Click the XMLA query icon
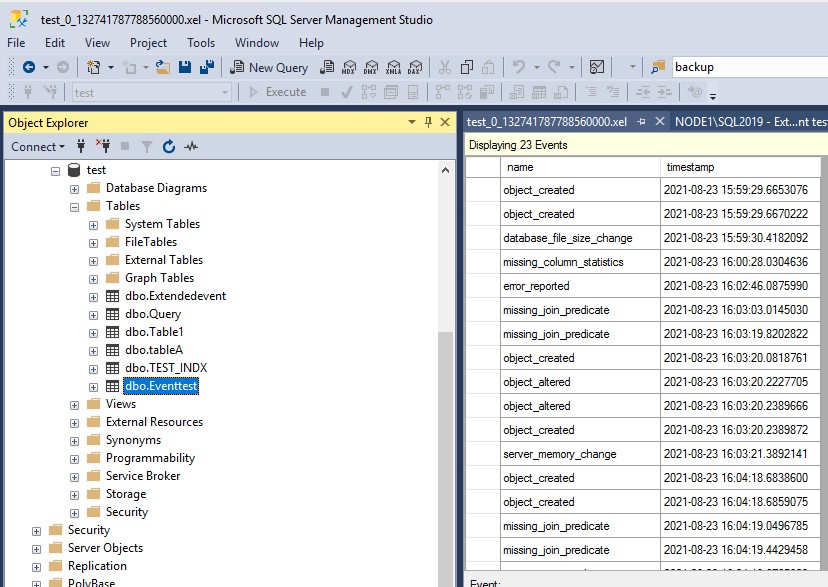This screenshot has width=828, height=587. coord(393,67)
